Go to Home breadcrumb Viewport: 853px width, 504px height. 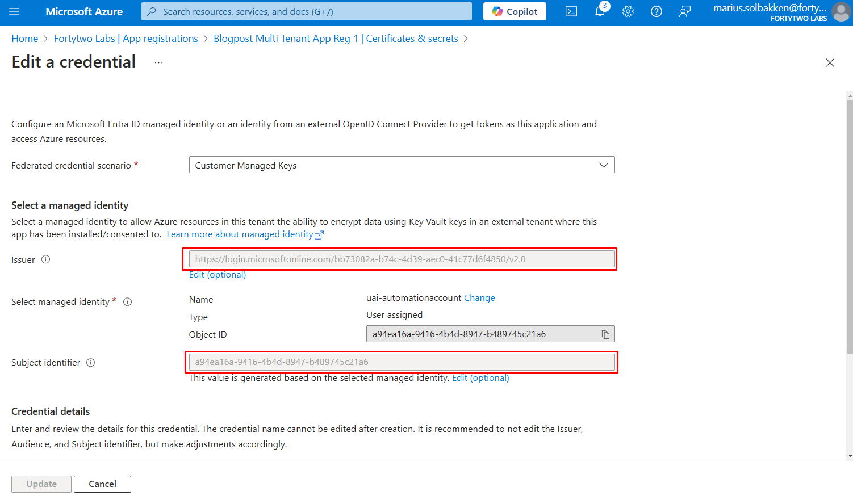coord(25,39)
